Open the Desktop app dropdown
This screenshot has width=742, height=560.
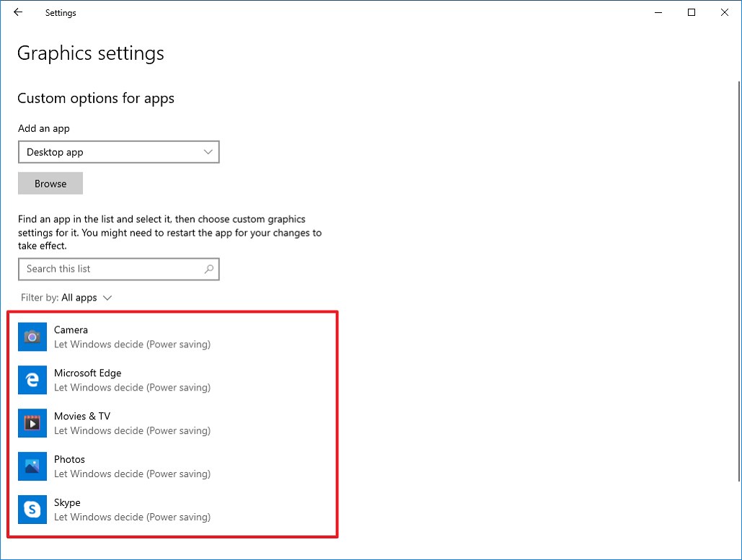click(119, 152)
